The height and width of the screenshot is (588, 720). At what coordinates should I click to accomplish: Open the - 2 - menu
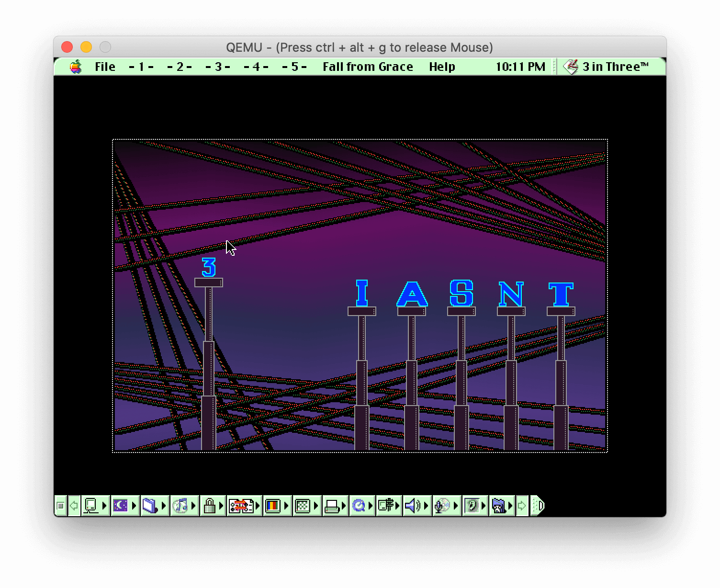(x=180, y=67)
